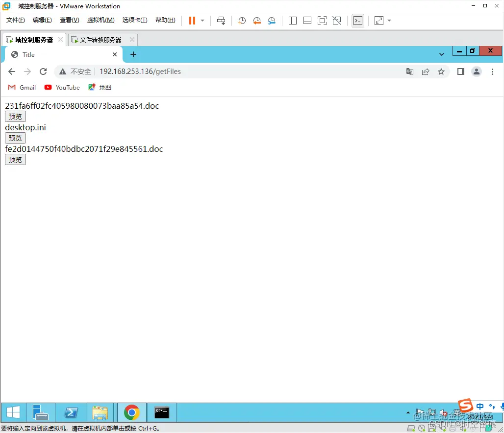This screenshot has width=504, height=433.
Task: Minimize the guest Chrome window
Action: pos(459,51)
